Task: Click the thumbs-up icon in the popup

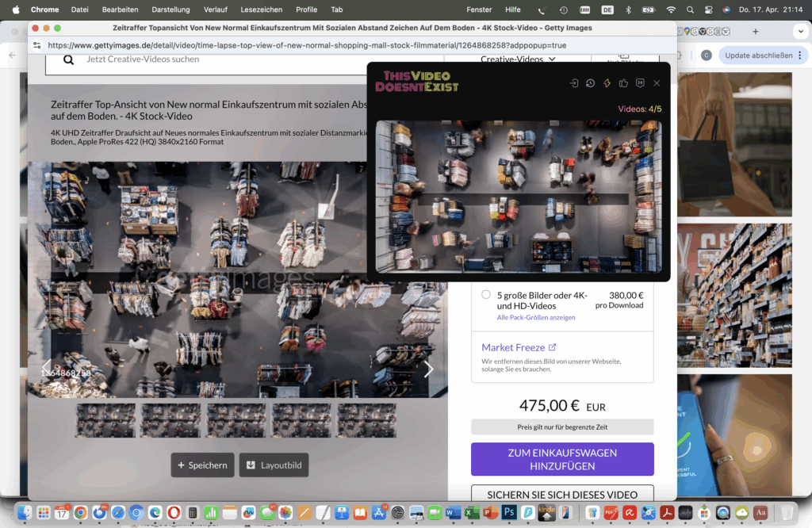Action: [623, 83]
